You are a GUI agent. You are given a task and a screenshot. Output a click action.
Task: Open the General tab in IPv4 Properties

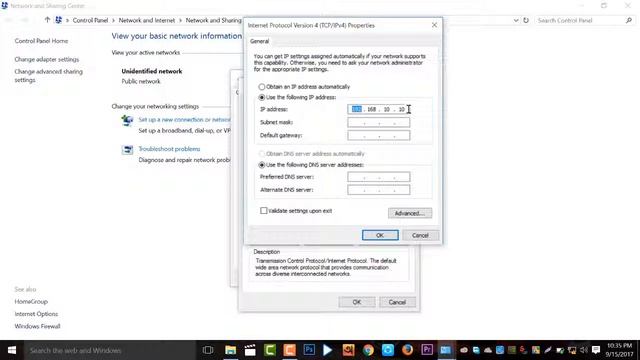pyautogui.click(x=260, y=41)
